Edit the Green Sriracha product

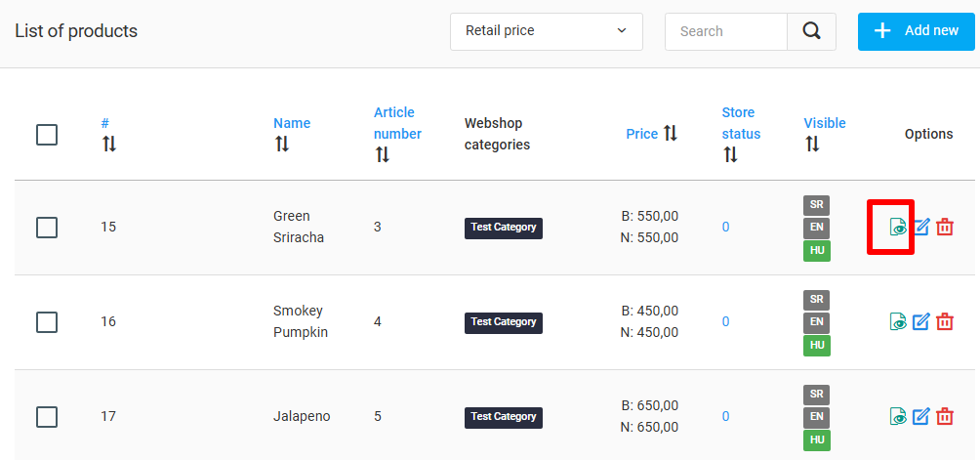tap(921, 227)
